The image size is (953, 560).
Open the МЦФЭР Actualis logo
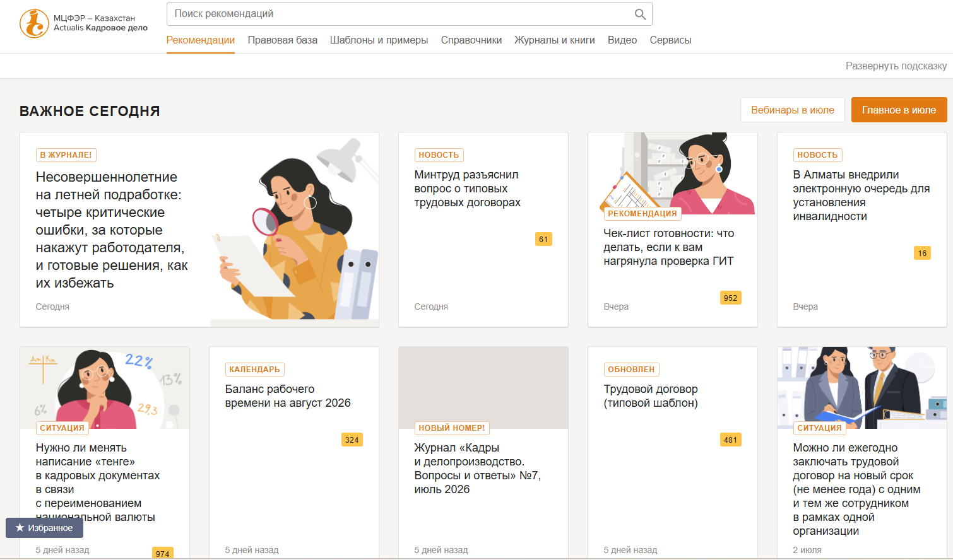click(84, 23)
